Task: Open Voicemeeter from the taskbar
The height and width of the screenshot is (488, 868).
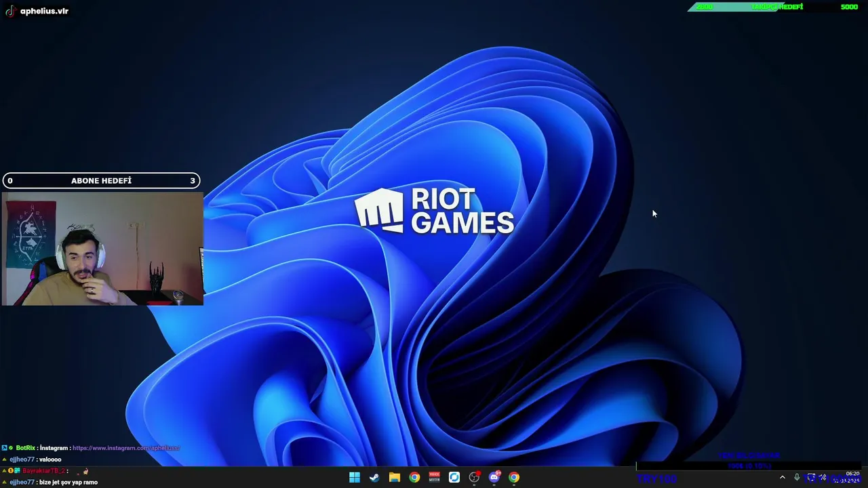Action: [x=434, y=477]
